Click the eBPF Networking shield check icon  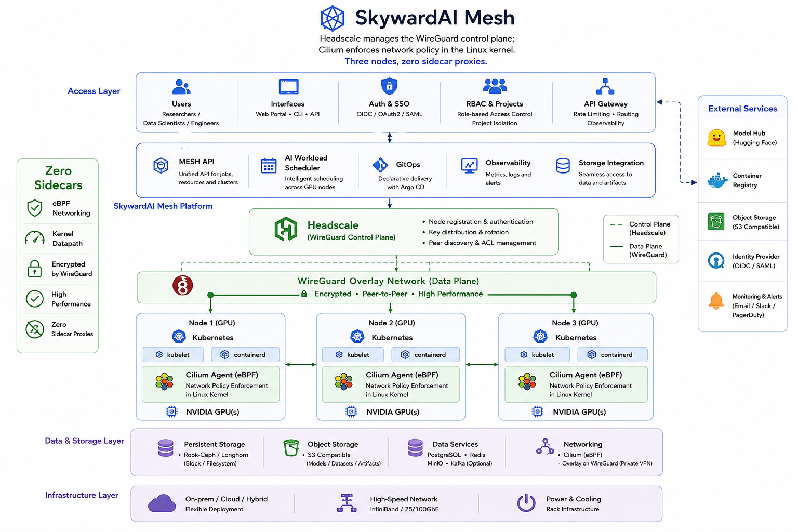(35, 208)
